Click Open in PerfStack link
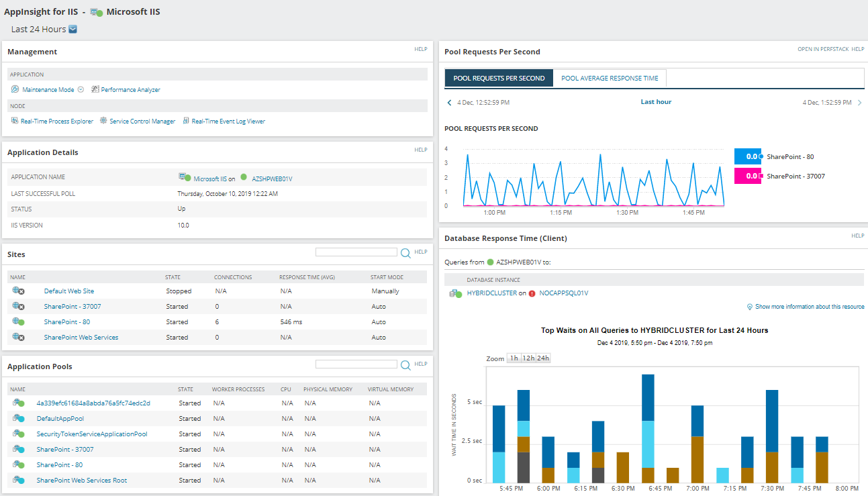The image size is (868, 496). point(822,50)
